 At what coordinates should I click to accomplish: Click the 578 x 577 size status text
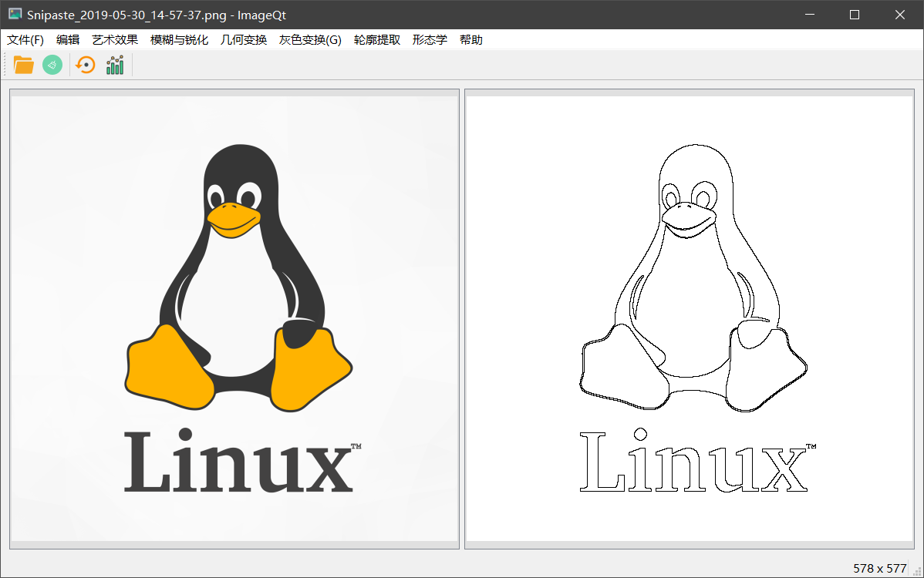click(879, 569)
